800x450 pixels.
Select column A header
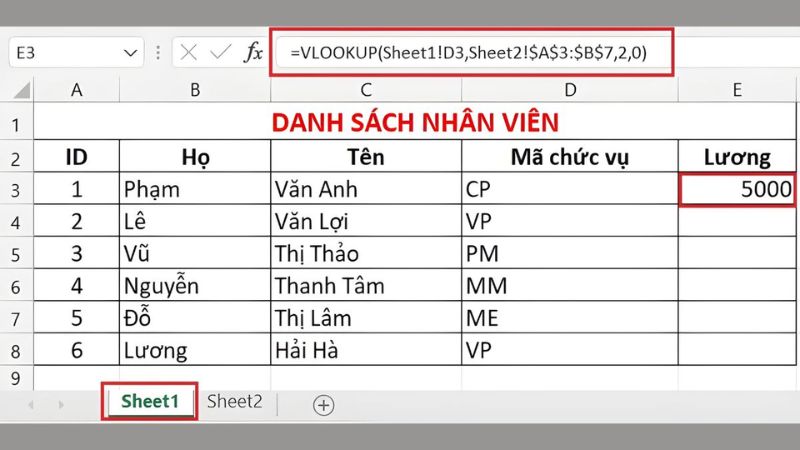(77, 90)
